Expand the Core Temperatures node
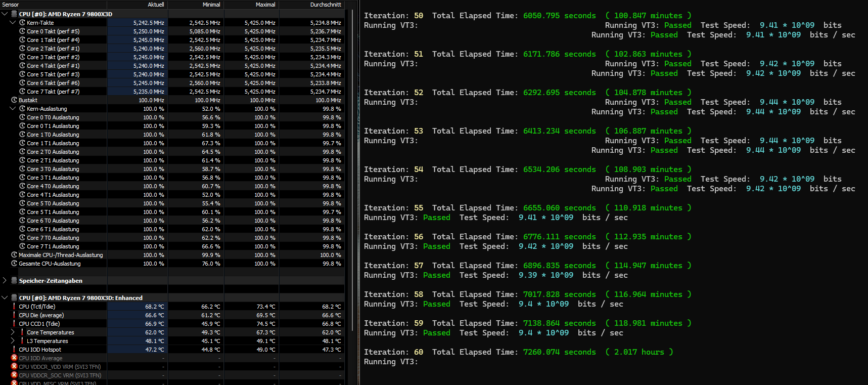Viewport: 868px width, 385px height. pyautogui.click(x=13, y=332)
